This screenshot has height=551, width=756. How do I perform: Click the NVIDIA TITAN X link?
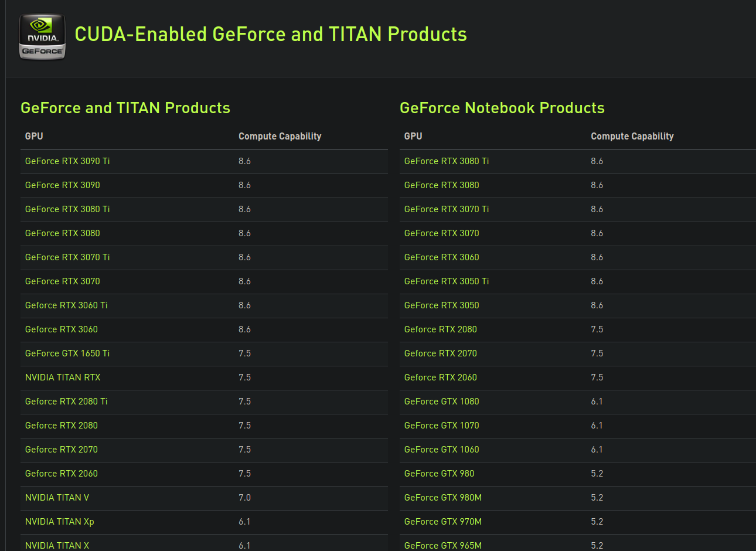click(57, 545)
